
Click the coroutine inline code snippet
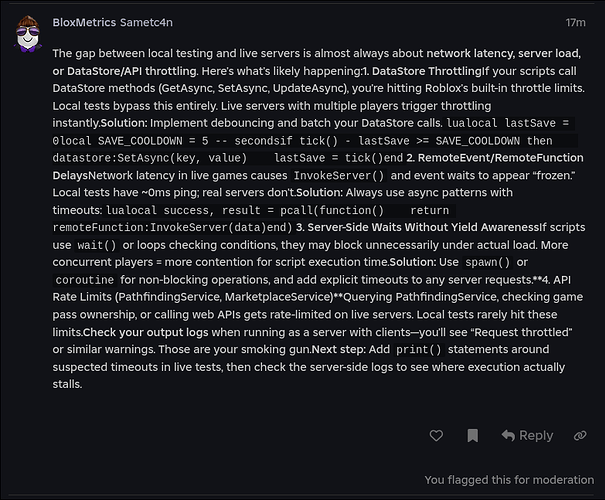coord(84,280)
